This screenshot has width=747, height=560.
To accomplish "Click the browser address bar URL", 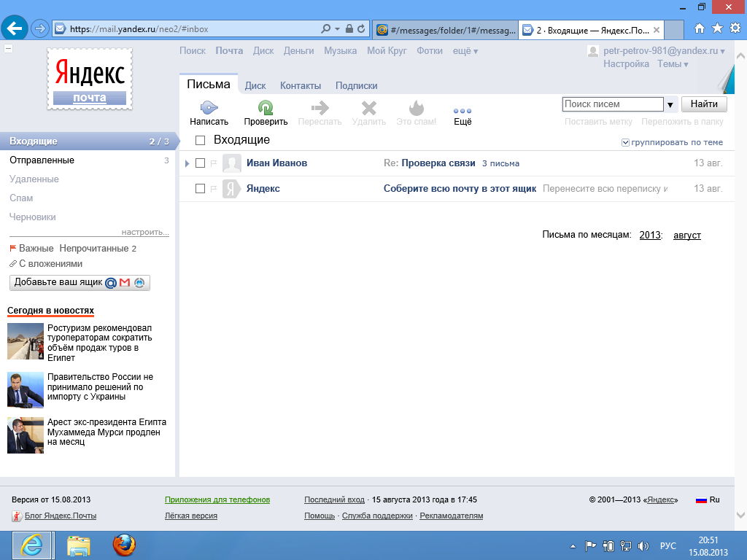I will point(139,29).
